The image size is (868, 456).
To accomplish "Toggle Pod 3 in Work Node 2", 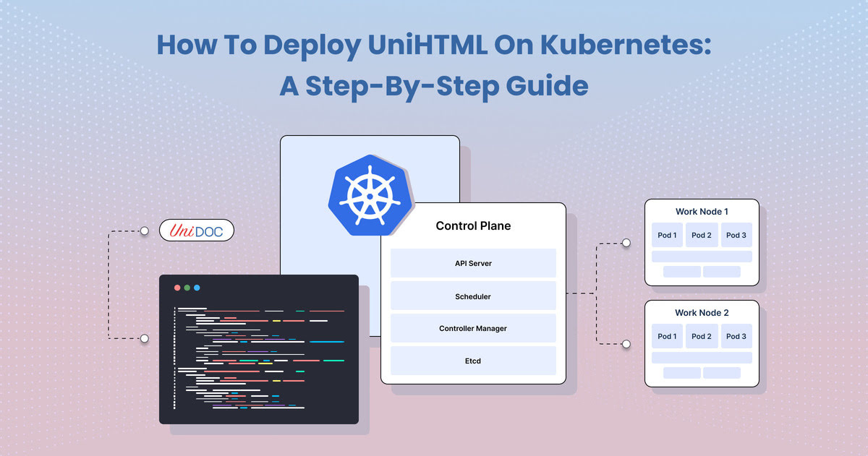I will click(x=736, y=336).
